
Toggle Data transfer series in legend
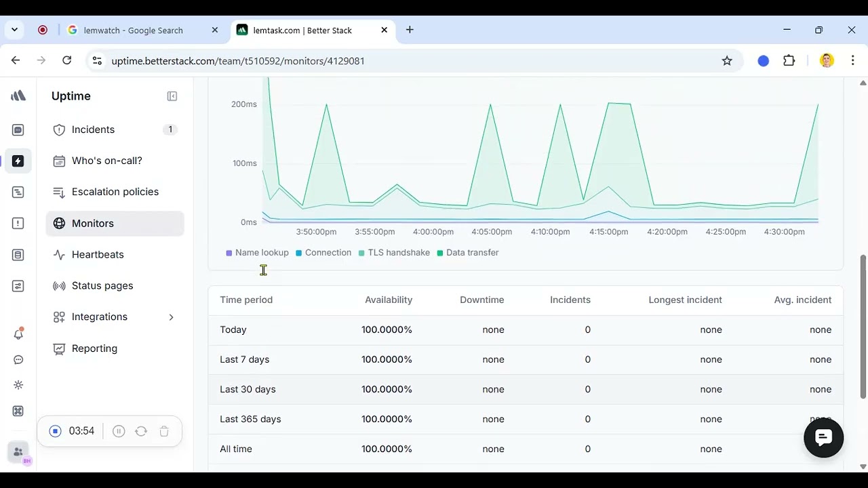pyautogui.click(x=468, y=253)
